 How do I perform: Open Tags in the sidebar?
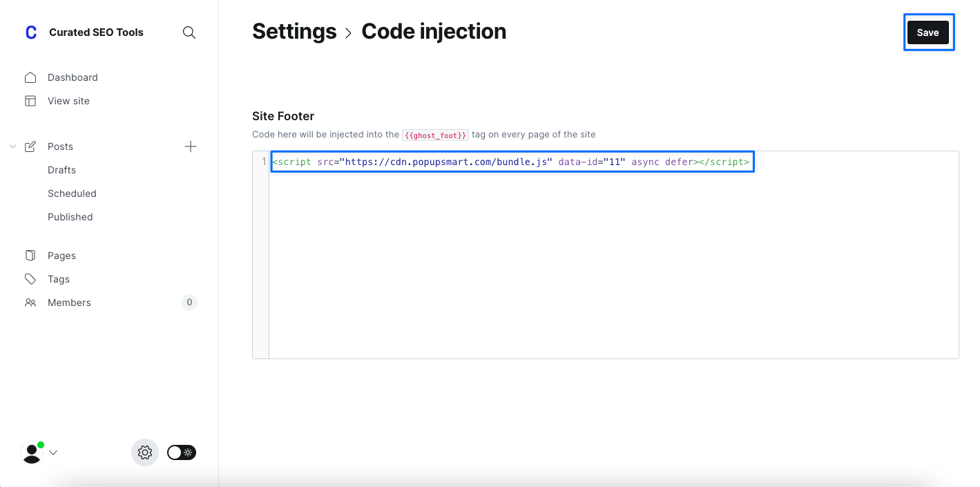(59, 279)
